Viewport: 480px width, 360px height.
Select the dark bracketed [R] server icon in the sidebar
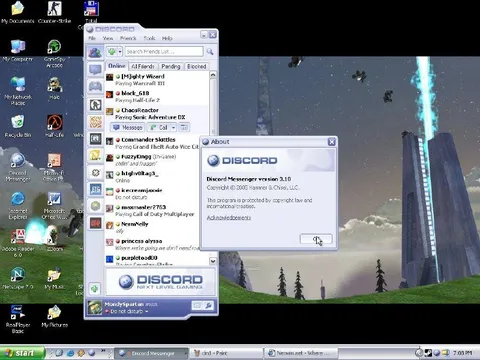pyautogui.click(x=96, y=138)
